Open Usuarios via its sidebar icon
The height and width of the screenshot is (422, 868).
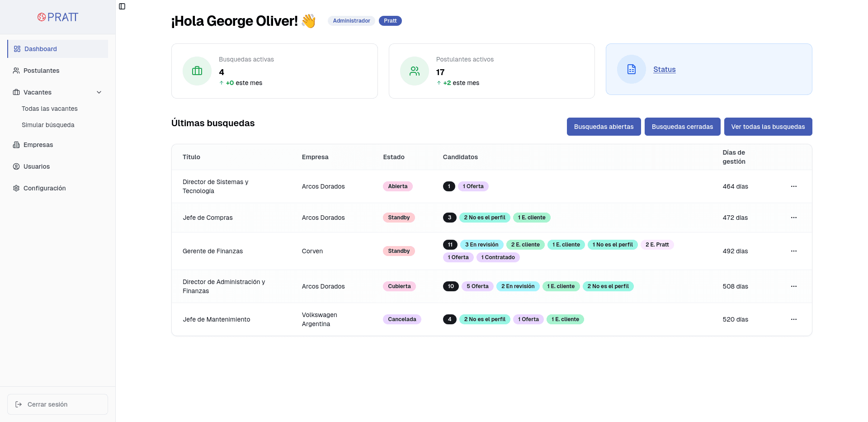click(16, 166)
